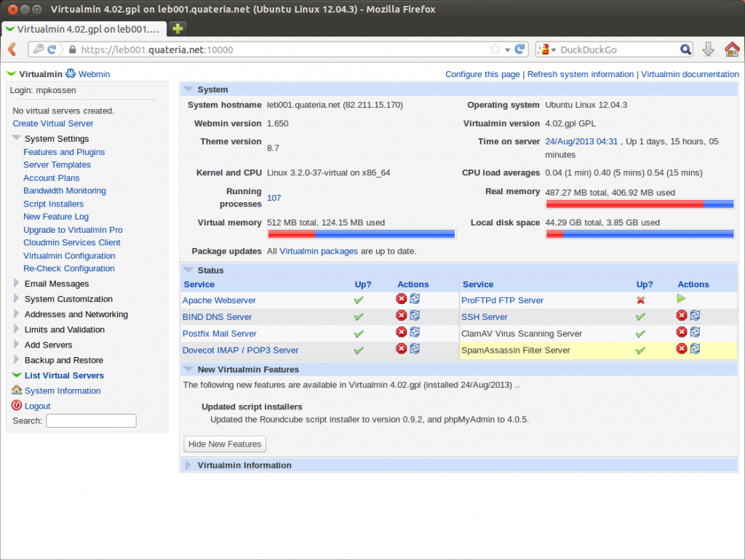
Task: Open Server Templates
Action: 57,165
